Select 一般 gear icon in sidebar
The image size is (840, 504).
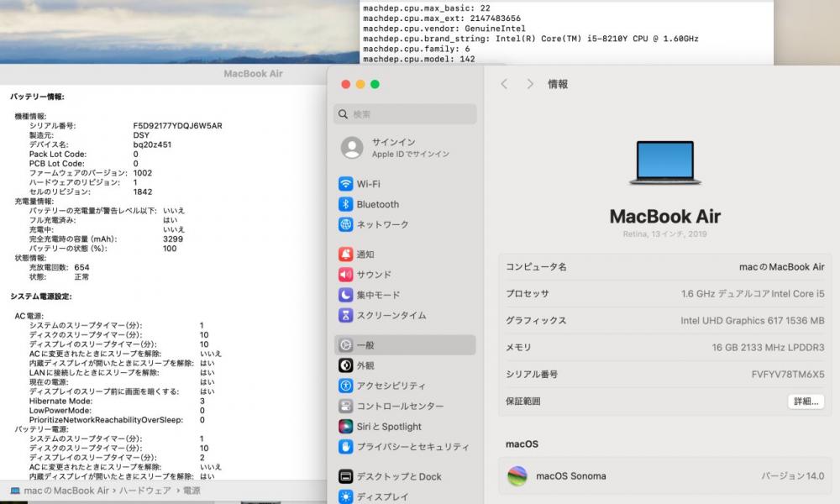point(345,345)
